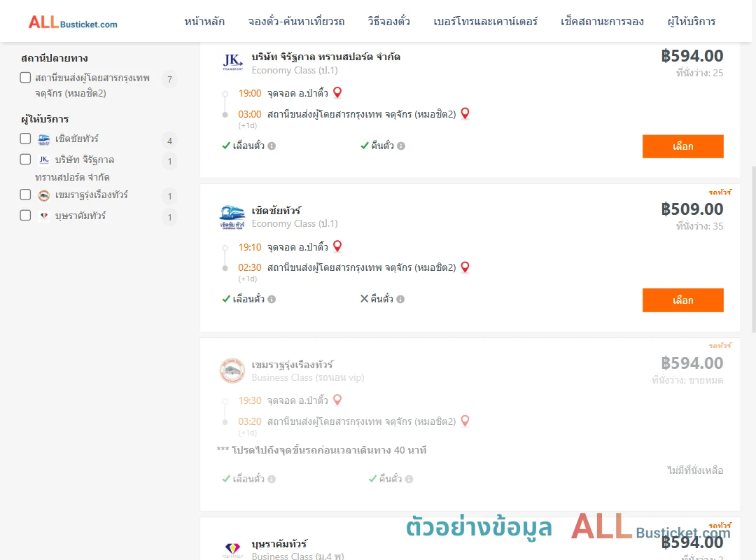756x560 pixels.
Task: Click JK Transport logo in the 19:00 trip
Action: (x=232, y=62)
